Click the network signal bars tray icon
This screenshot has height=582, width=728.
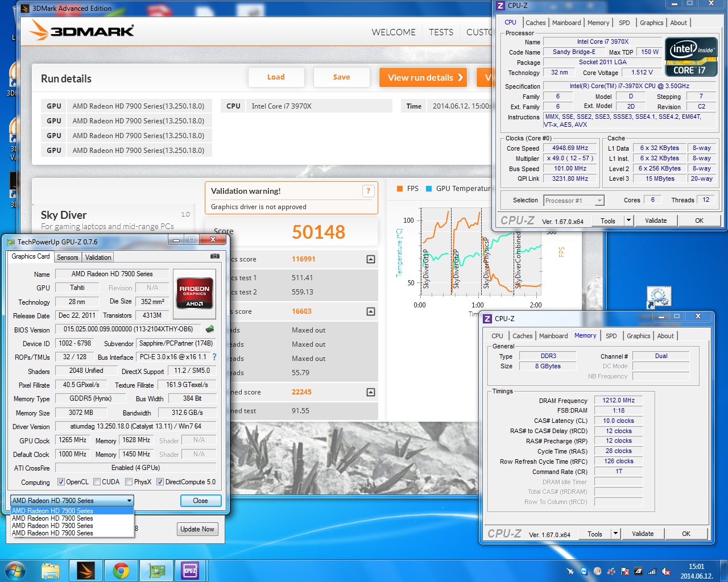(x=652, y=571)
